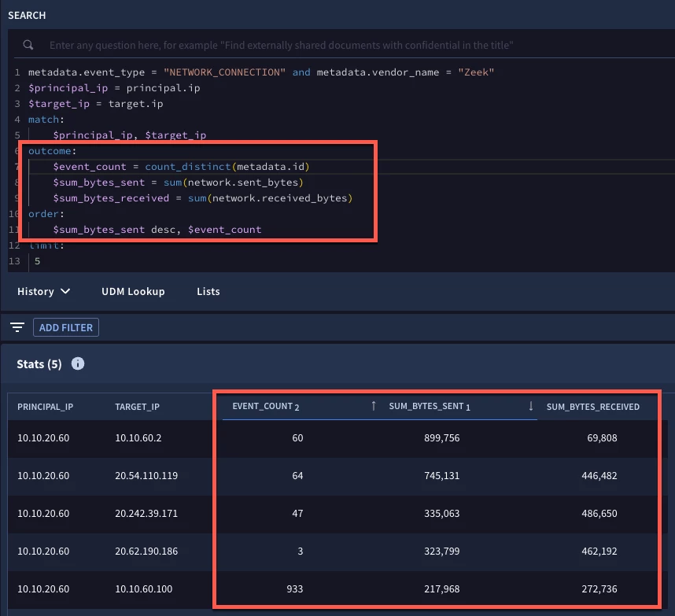Click the TARGET_IP column header
The height and width of the screenshot is (616, 675).
coord(138,407)
